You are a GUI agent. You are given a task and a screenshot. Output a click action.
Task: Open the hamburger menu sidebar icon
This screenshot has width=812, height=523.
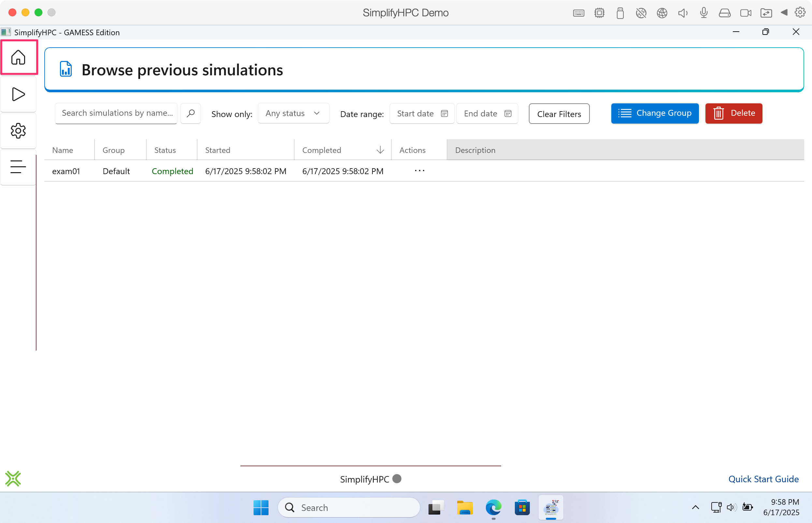pyautogui.click(x=18, y=167)
